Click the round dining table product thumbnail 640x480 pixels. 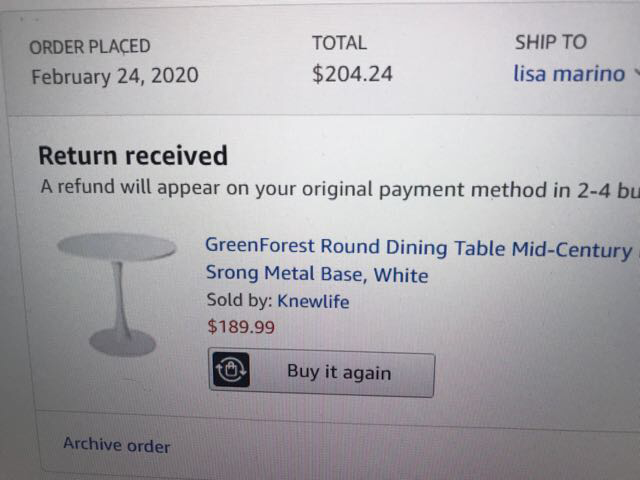(118, 292)
